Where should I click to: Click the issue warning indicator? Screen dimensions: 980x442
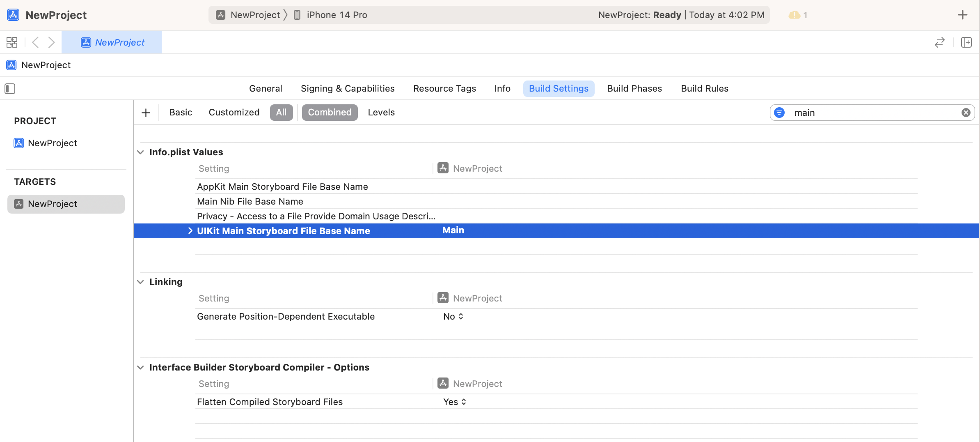pyautogui.click(x=798, y=15)
